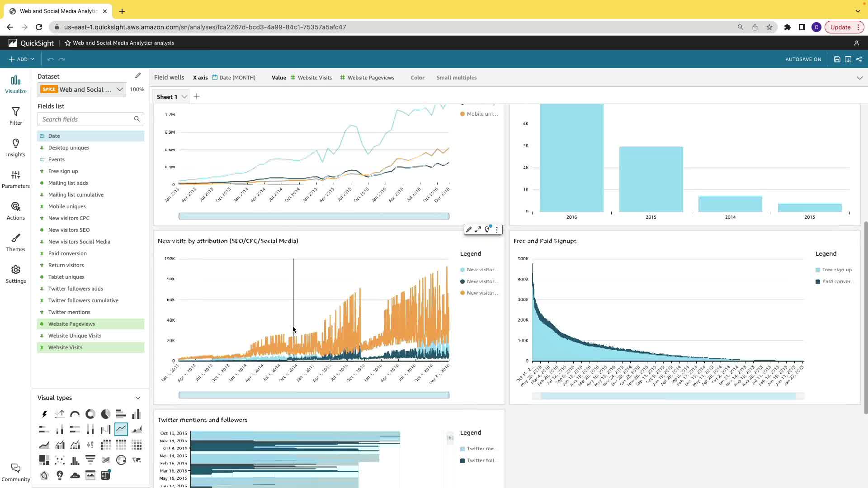Viewport: 868px width, 488px height.
Task: Click the Website Unique Visits field
Action: coord(75,336)
